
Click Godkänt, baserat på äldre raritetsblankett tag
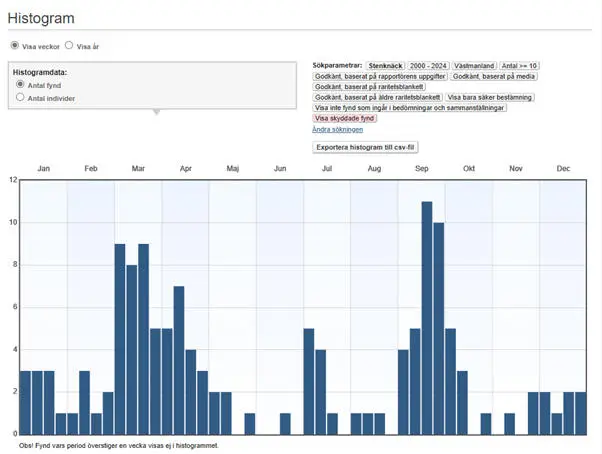376,97
